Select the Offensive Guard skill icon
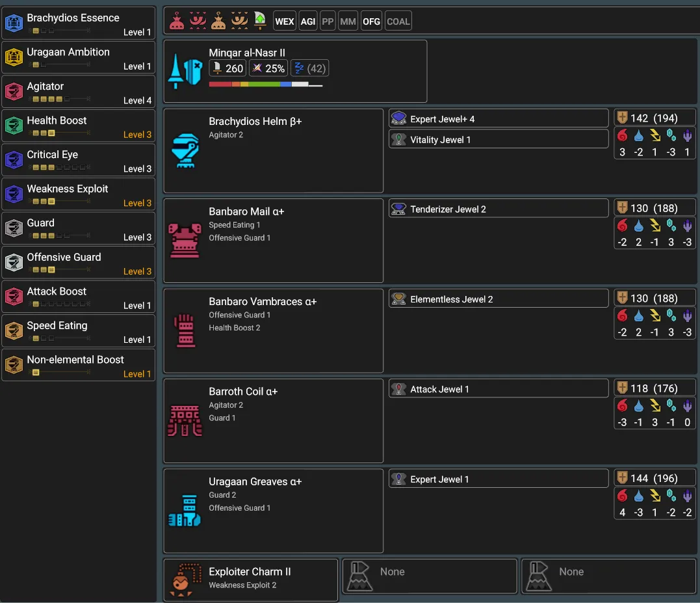The width and height of the screenshot is (700, 603). 14,262
